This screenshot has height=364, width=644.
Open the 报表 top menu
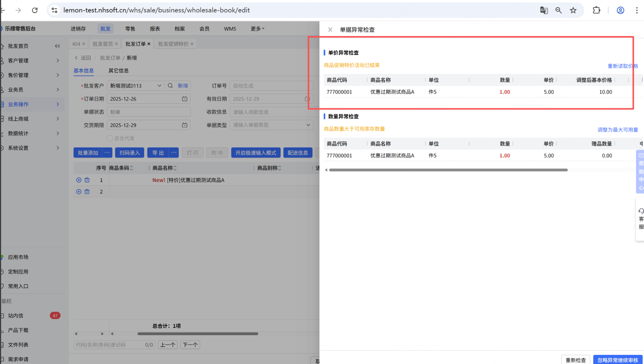[155, 28]
